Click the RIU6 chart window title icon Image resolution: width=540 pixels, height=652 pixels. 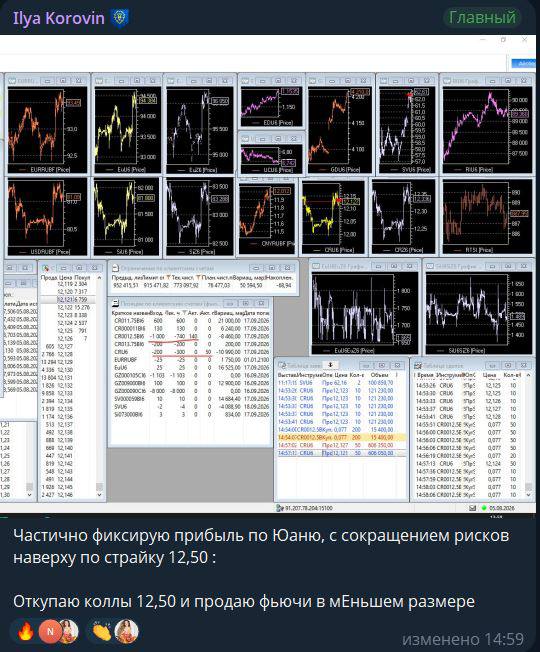coord(447,80)
